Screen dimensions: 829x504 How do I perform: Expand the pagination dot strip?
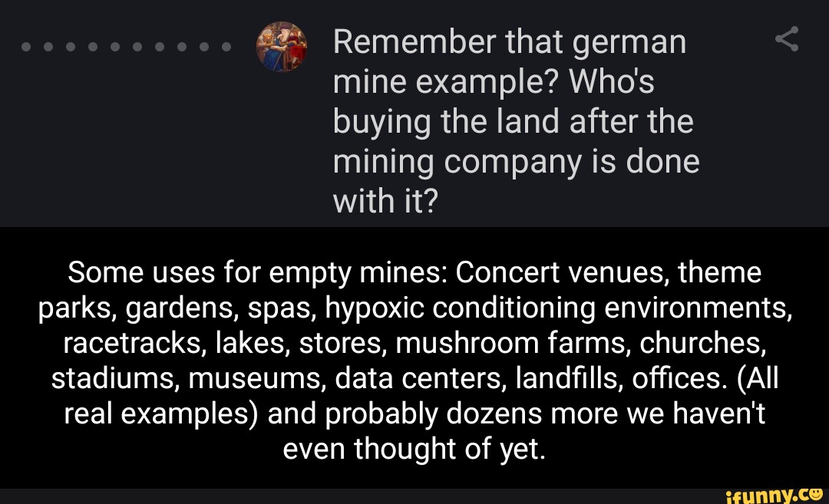126,46
